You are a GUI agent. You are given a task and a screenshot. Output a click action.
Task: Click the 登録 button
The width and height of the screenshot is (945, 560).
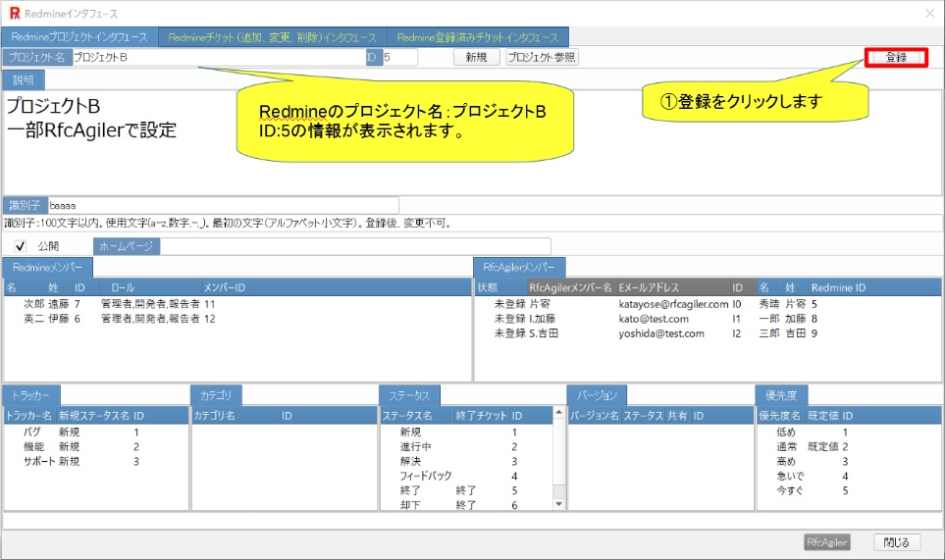click(x=896, y=57)
